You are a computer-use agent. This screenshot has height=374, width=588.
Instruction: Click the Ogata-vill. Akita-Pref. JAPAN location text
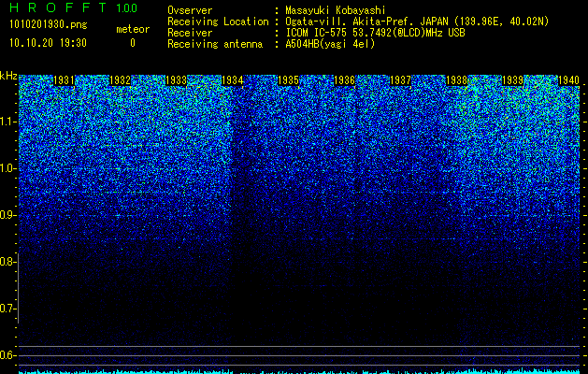pos(417,22)
